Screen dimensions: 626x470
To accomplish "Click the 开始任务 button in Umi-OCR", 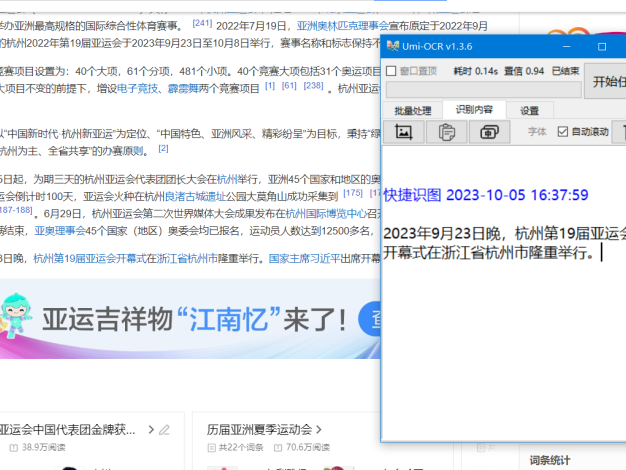I will [605, 81].
